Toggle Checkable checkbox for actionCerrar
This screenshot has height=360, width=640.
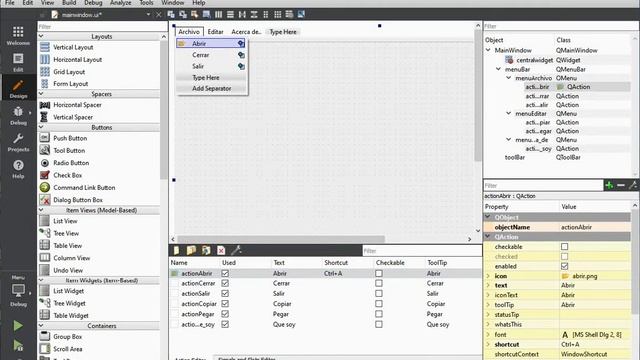click(x=379, y=283)
